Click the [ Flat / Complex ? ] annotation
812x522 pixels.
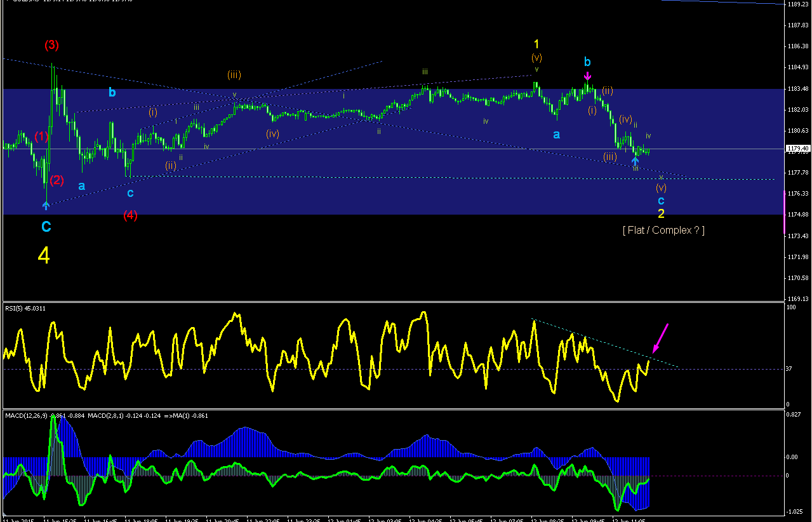coord(663,231)
